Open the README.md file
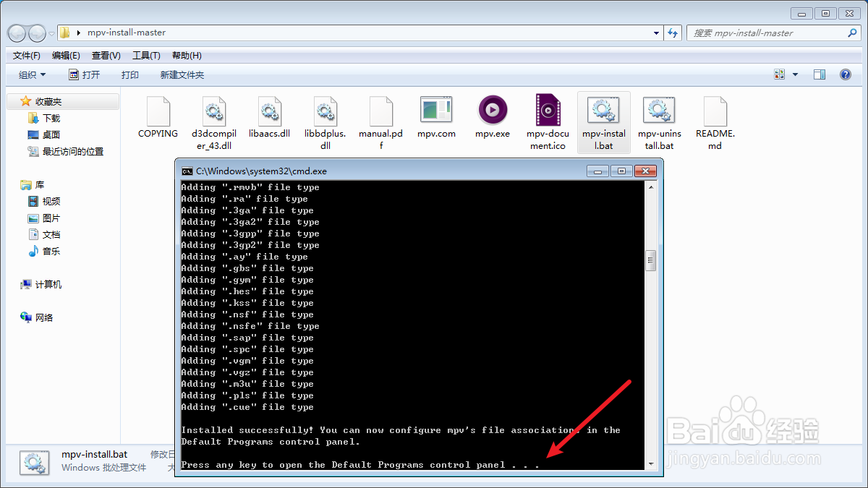The image size is (868, 488). 715,116
